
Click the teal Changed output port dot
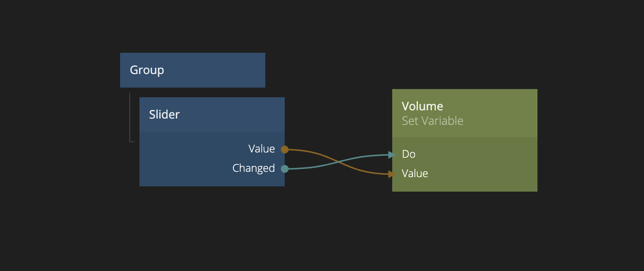(285, 169)
